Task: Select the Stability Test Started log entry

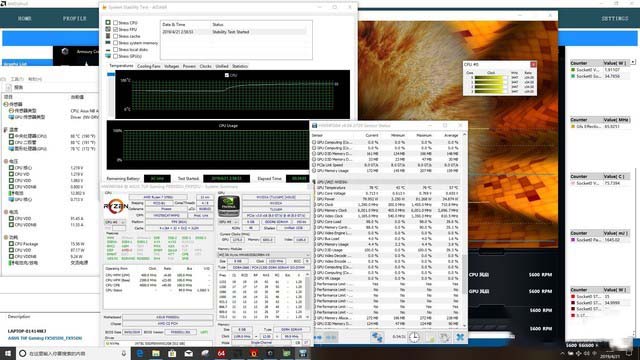Action: coord(234,32)
